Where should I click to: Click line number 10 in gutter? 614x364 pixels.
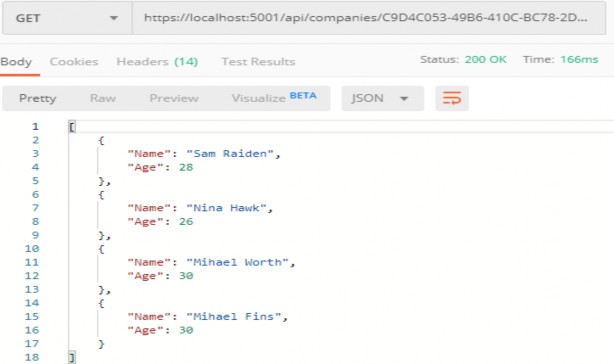tap(32, 249)
